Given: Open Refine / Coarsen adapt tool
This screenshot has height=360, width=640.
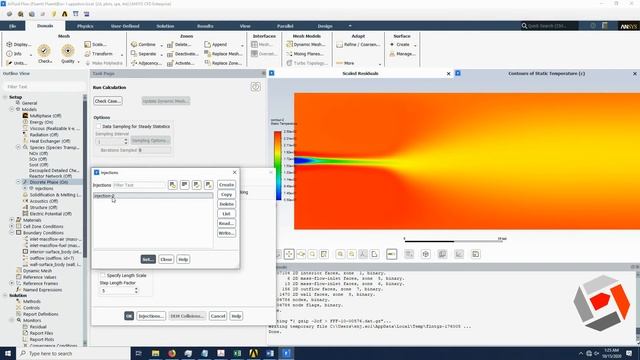Looking at the screenshot, I should click(358, 44).
